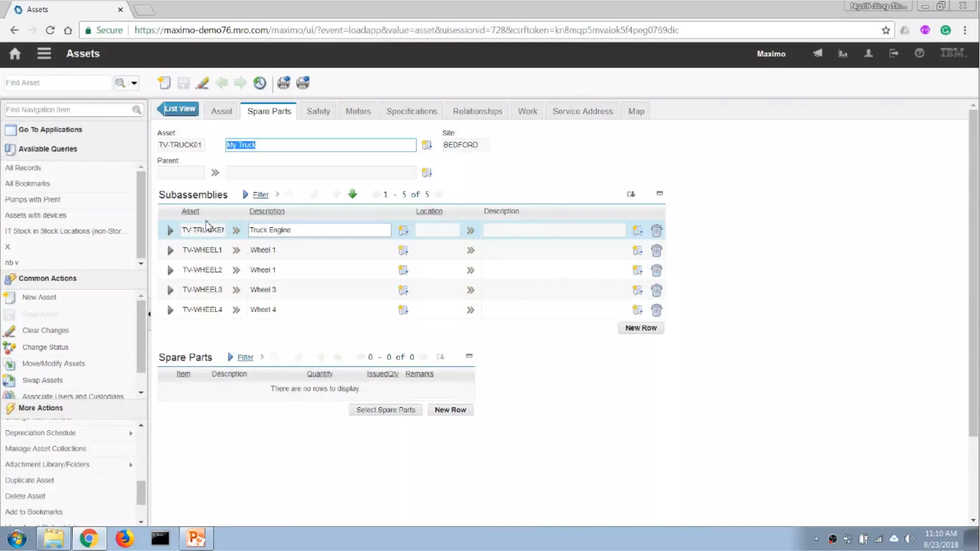Click the Change Status clock toolbar icon

click(260, 83)
